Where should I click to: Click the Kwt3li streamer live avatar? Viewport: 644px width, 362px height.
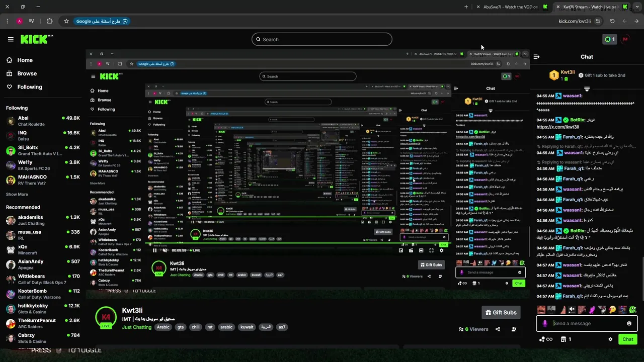[106, 318]
